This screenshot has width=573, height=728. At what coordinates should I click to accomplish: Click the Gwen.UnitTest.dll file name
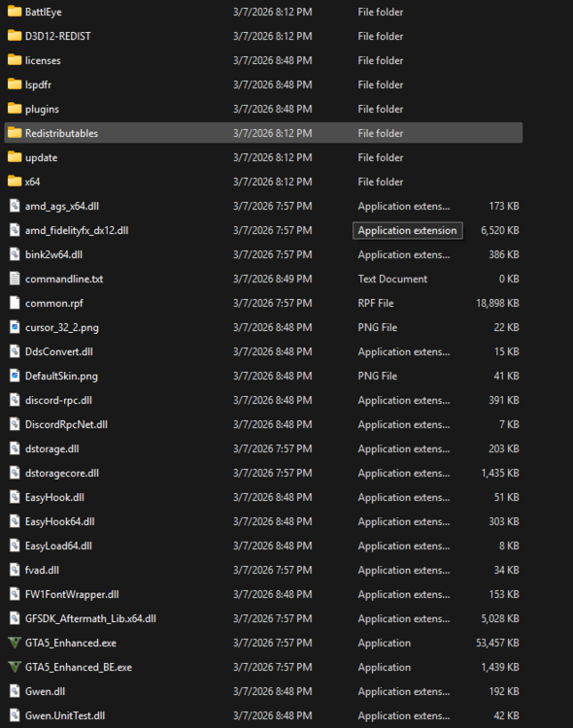click(65, 715)
